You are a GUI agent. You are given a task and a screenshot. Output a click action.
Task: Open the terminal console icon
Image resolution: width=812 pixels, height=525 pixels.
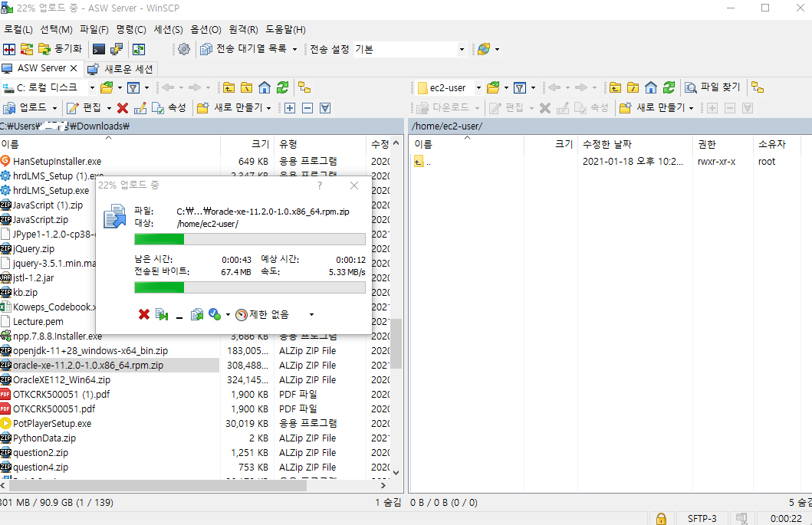point(98,49)
